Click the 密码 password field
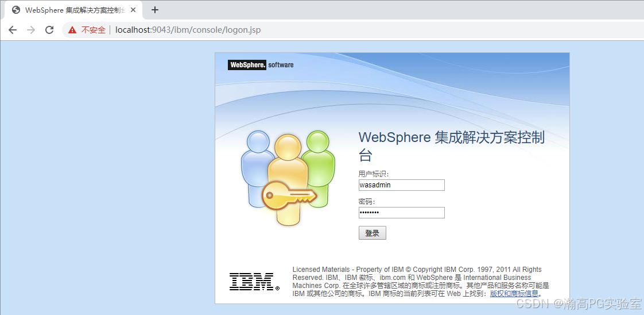This screenshot has width=644, height=315. [401, 213]
